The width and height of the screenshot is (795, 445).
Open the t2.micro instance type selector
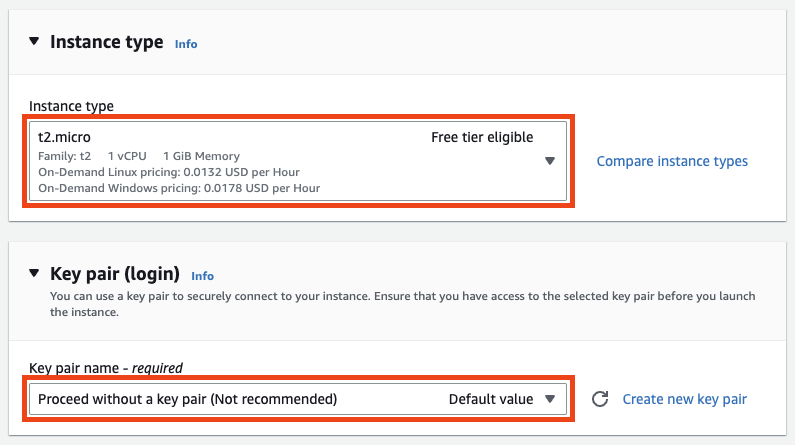[x=298, y=161]
